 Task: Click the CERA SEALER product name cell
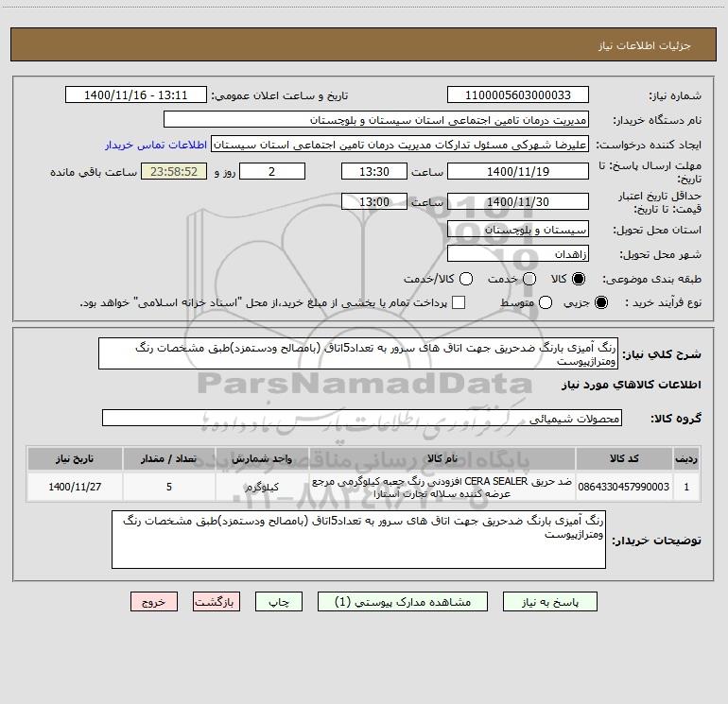pyautogui.click(x=442, y=487)
